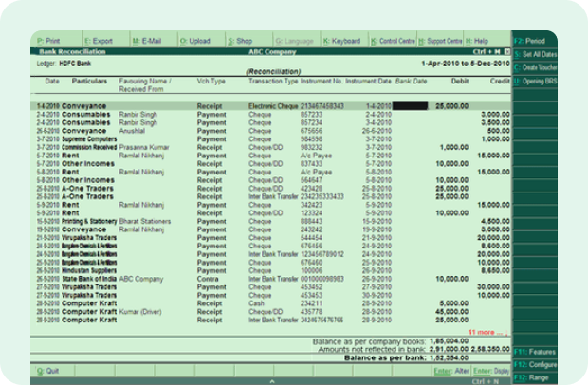Screen dimensions: 588x385
Task: Open F11: Features side button
Action: coord(535,352)
